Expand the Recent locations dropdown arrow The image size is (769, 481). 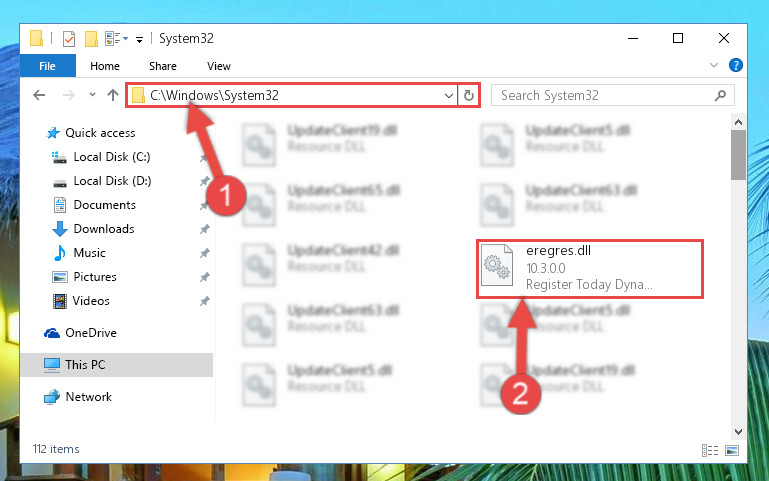92,95
